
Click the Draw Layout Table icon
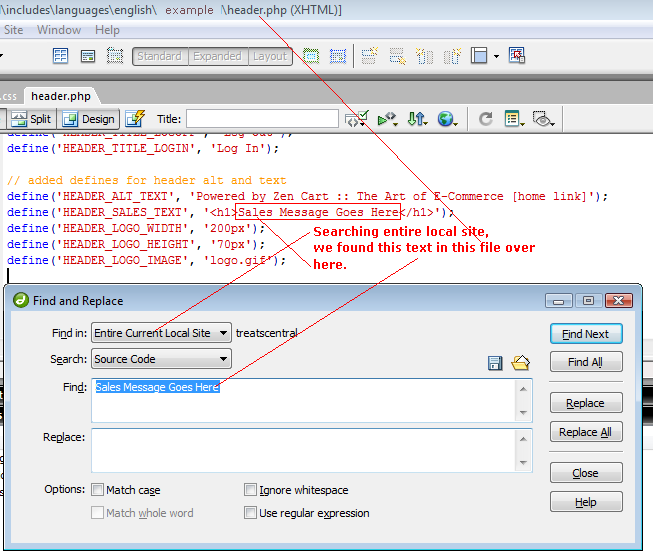point(311,56)
